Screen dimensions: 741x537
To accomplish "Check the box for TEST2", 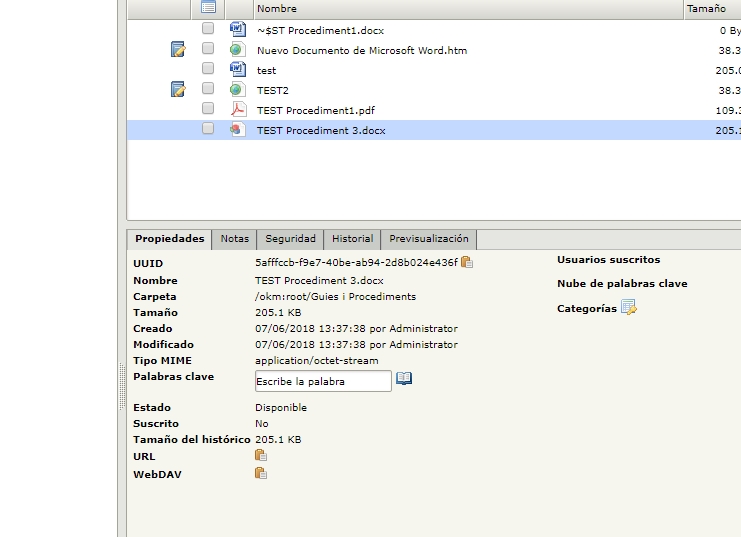I will tap(208, 88).
